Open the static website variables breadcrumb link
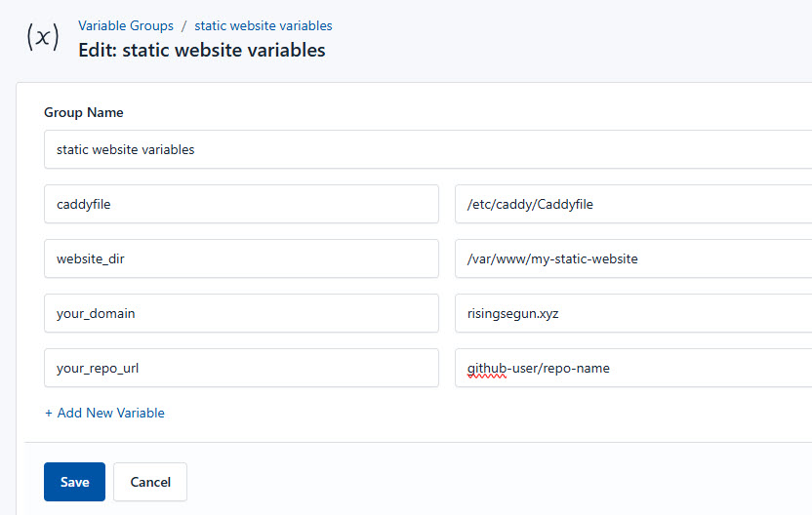812x515 pixels. 264,26
